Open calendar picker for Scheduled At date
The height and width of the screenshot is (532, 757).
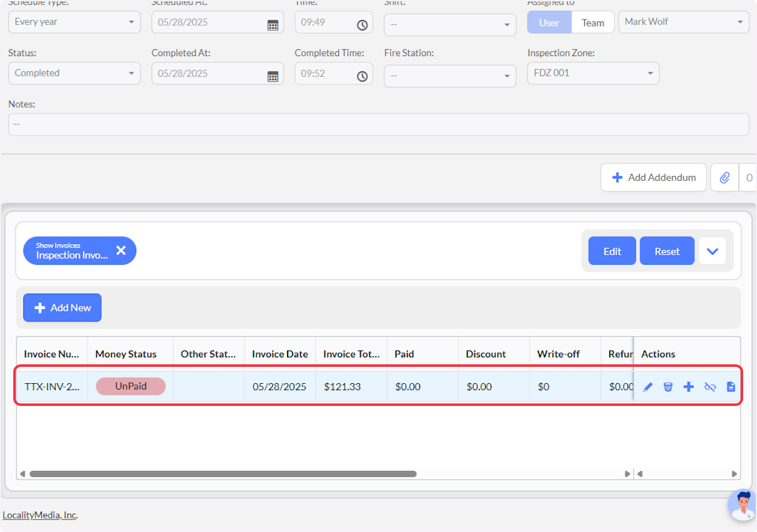tap(273, 25)
